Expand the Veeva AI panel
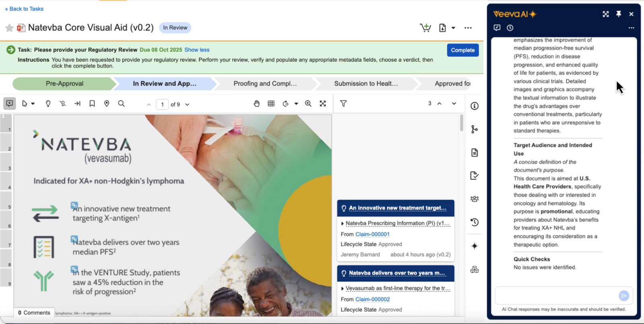The image size is (644, 324). coord(606,14)
